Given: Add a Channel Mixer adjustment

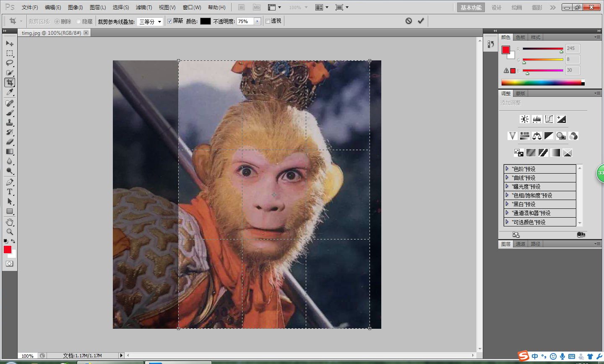Looking at the screenshot, I should coord(573,136).
